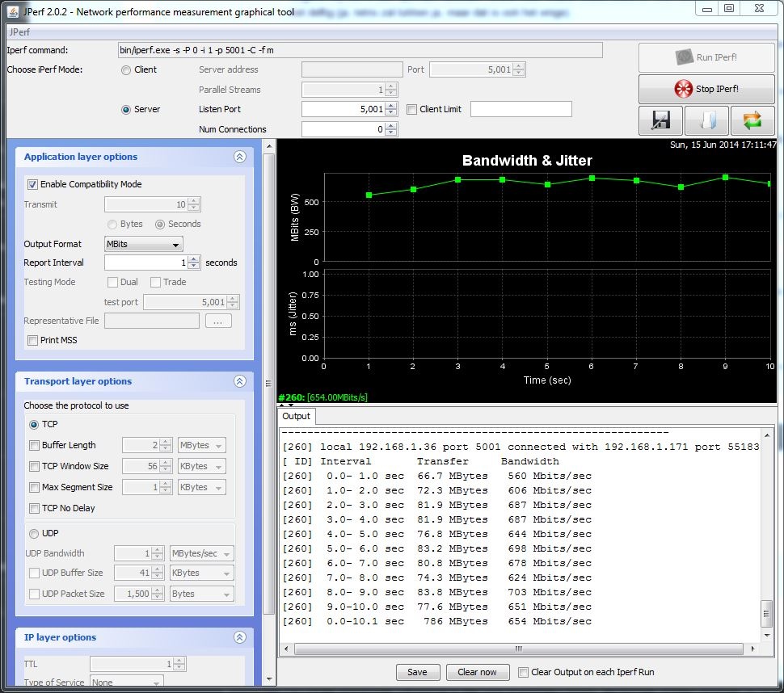Open the JPerf menu
The image size is (784, 693).
[x=19, y=33]
